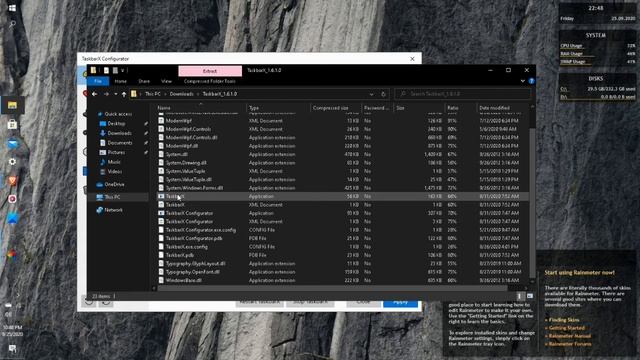Open Explorer help question-mark icon
Viewport: 640px width, 360px height.
[531, 81]
